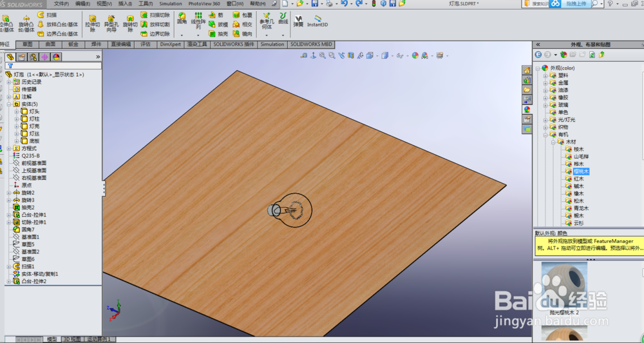This screenshot has width=644, height=343.
Task: Launch the Spring (弹簧) macro tool
Action: 298,21
